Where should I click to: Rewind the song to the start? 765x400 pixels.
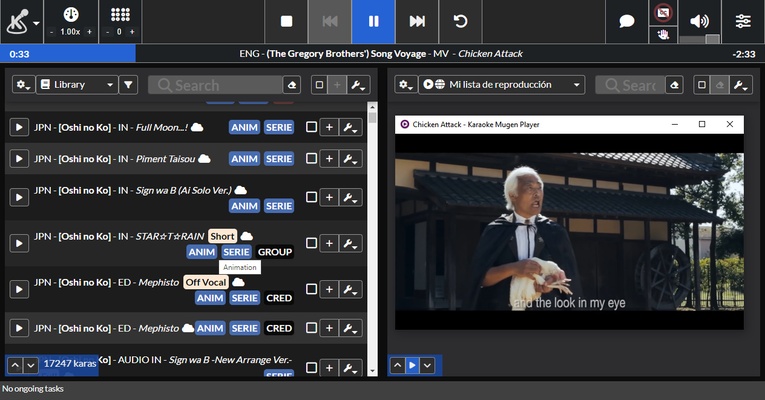[460, 21]
